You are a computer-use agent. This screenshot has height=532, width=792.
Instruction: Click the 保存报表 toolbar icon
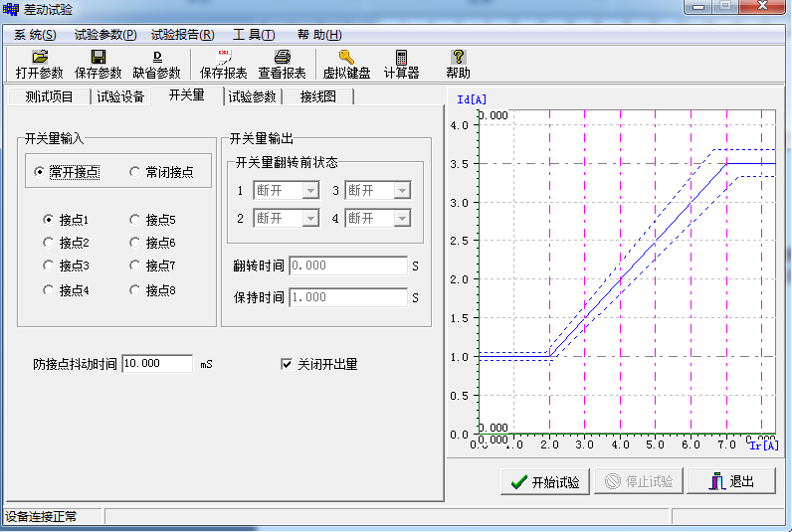[224, 58]
